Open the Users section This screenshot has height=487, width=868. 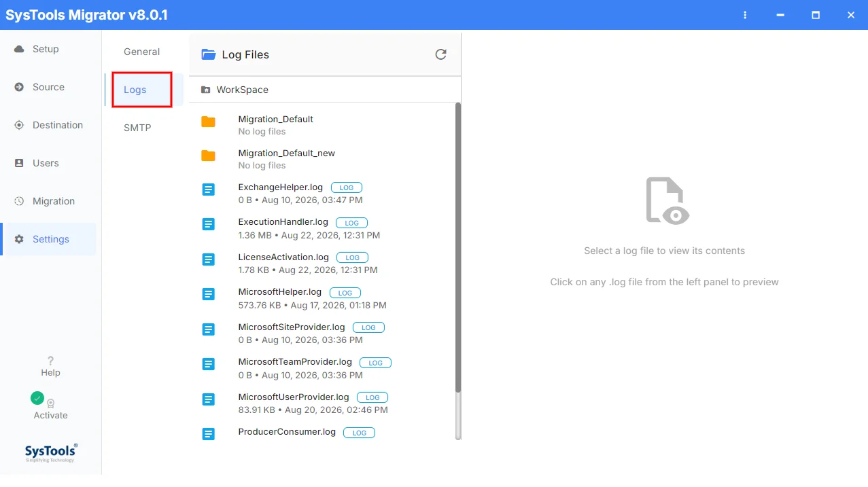[46, 163]
